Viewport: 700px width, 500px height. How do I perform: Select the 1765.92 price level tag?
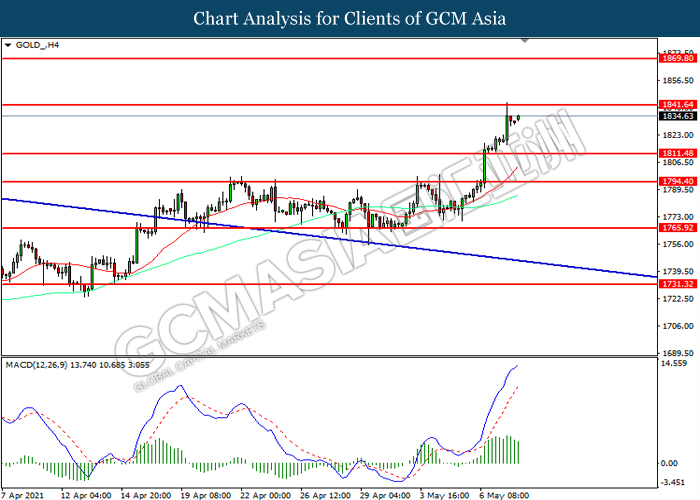click(678, 228)
